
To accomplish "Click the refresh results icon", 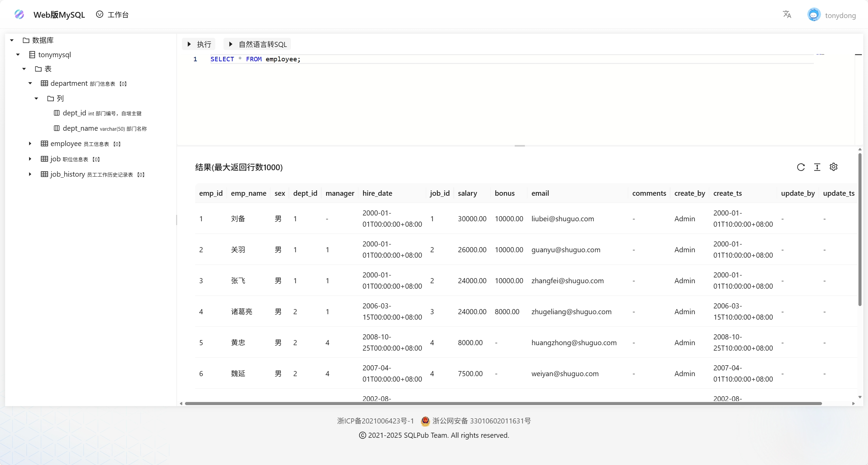I will tap(801, 167).
